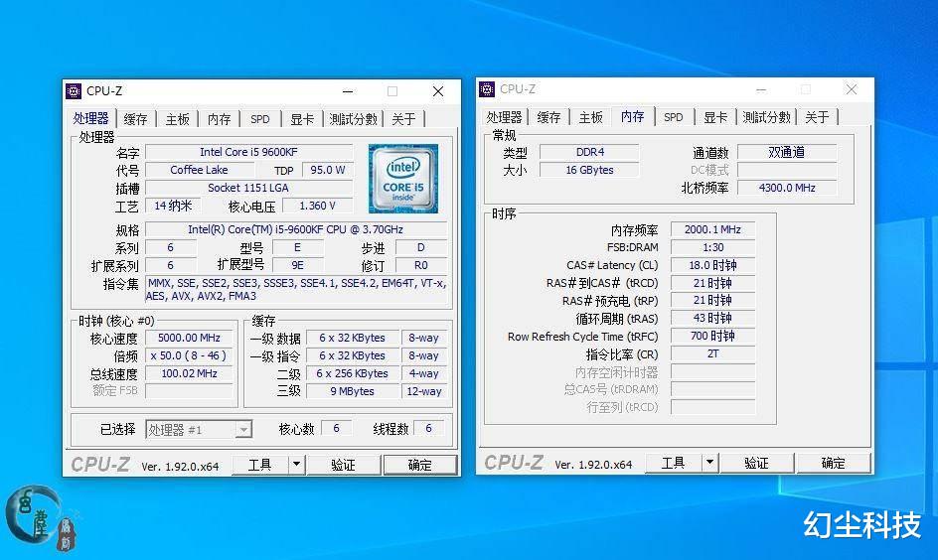
Task: Click the 4300.0 MHz northbridge frequency value
Action: point(787,188)
